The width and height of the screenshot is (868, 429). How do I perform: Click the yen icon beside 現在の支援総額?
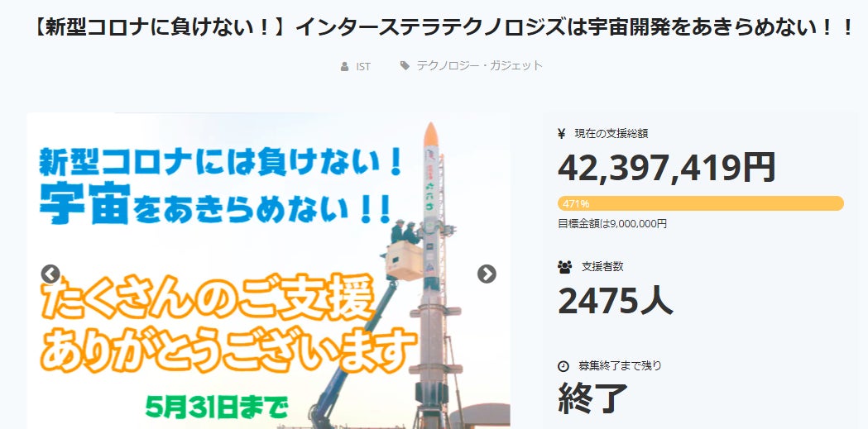tap(562, 133)
